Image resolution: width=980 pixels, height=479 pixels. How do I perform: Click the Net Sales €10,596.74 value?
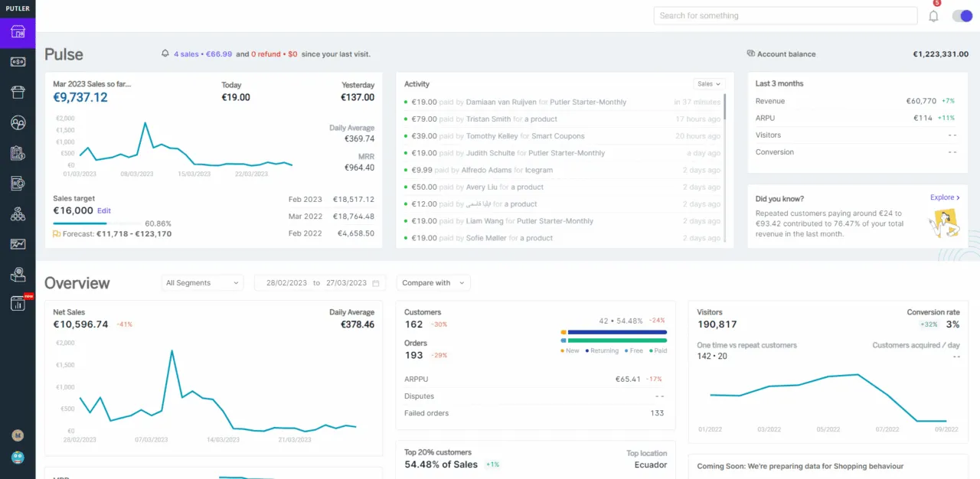coord(80,324)
